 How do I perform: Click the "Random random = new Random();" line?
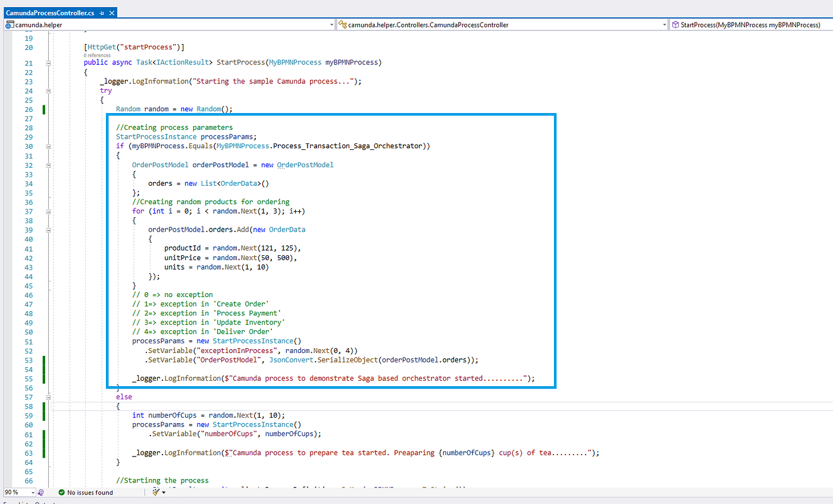[x=174, y=109]
